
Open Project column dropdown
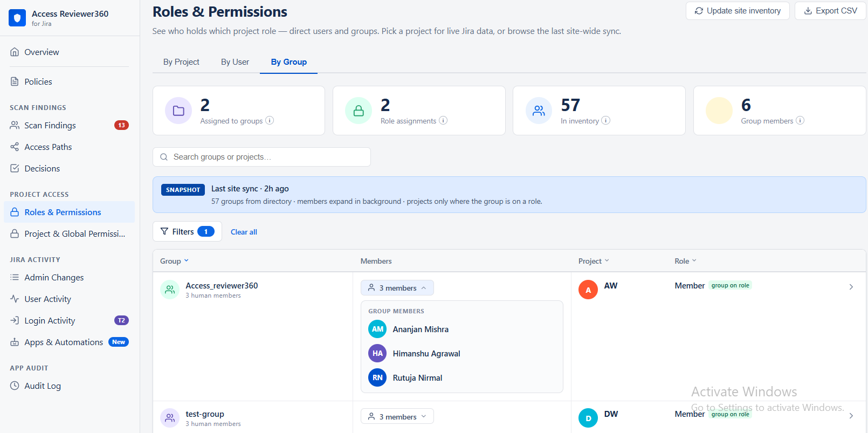pyautogui.click(x=594, y=261)
